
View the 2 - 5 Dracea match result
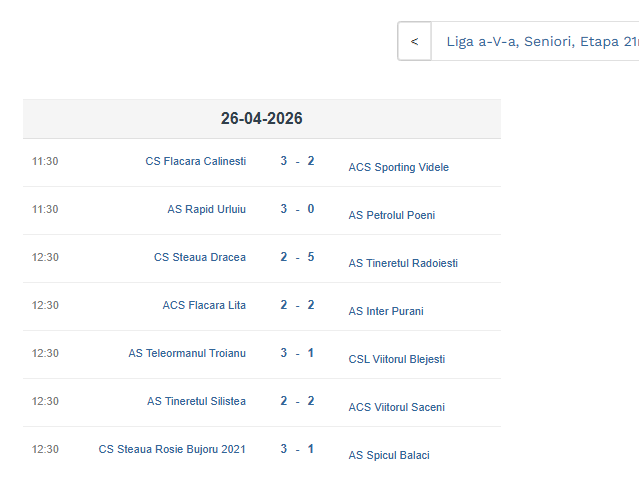coord(297,257)
